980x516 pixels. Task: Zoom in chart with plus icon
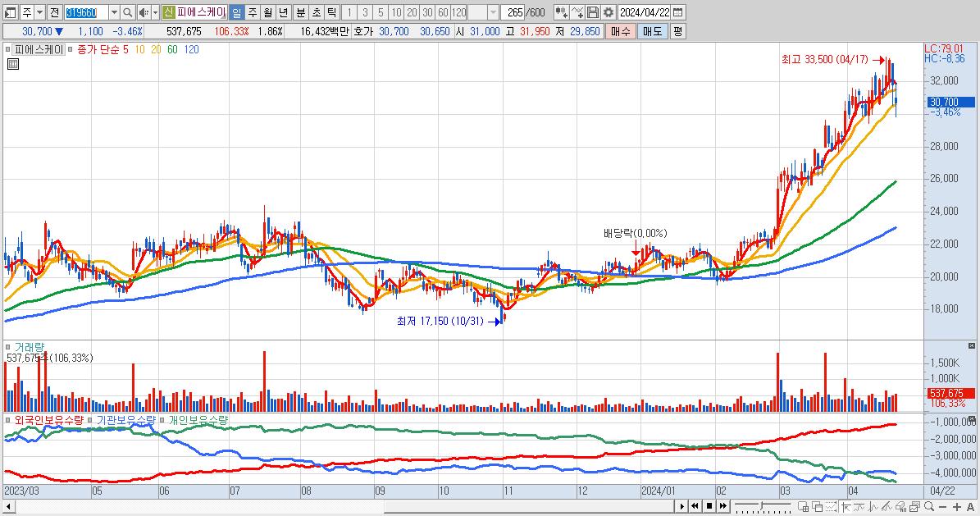click(957, 507)
